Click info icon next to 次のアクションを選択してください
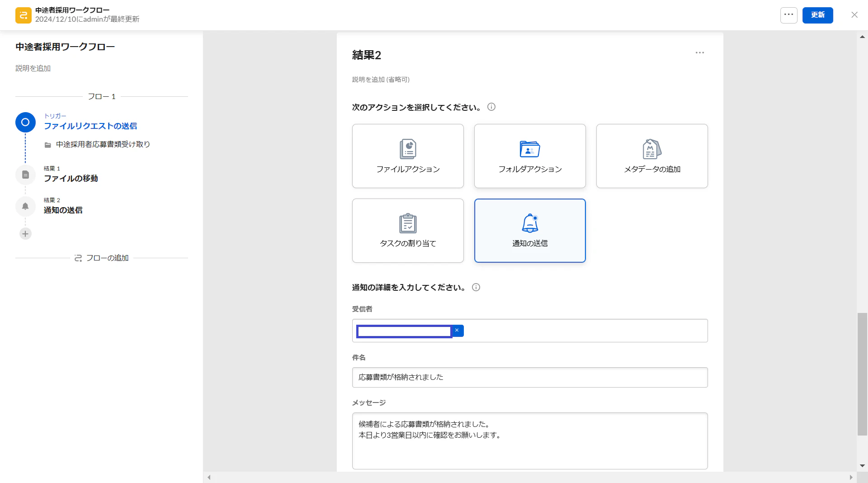Viewport: 868px width, 483px height. pos(491,107)
